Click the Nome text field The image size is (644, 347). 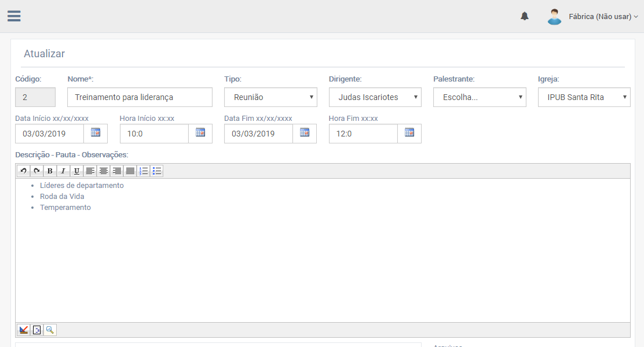coord(140,97)
